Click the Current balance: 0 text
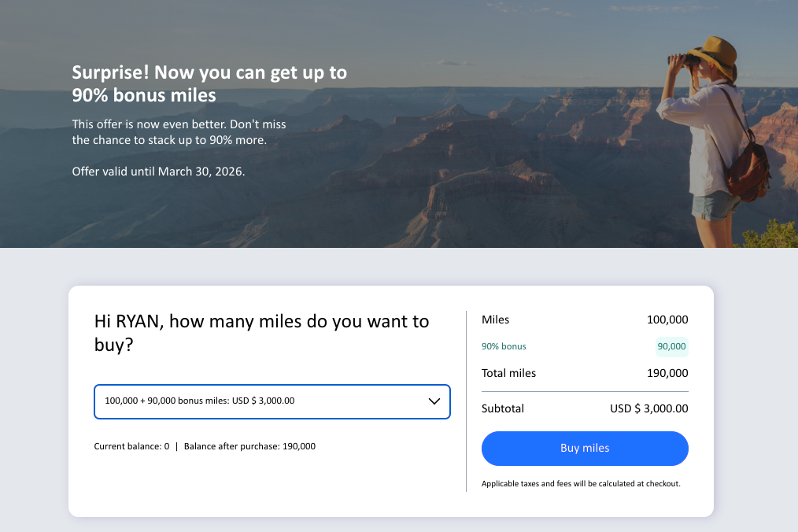798x532 pixels. click(131, 445)
